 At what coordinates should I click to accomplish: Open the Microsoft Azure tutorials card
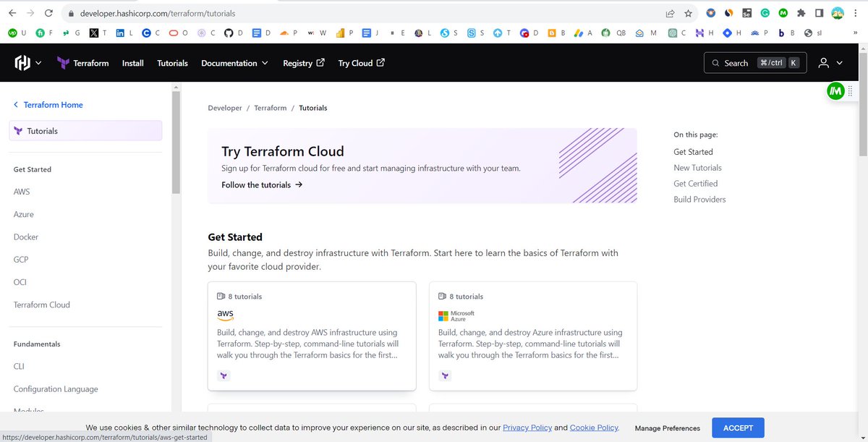533,336
